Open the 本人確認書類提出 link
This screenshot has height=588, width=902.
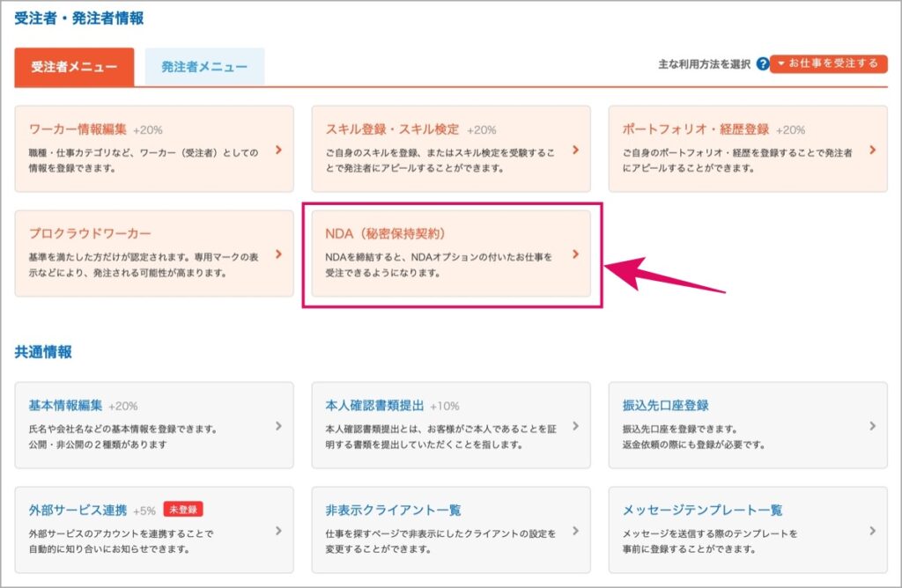(x=374, y=405)
